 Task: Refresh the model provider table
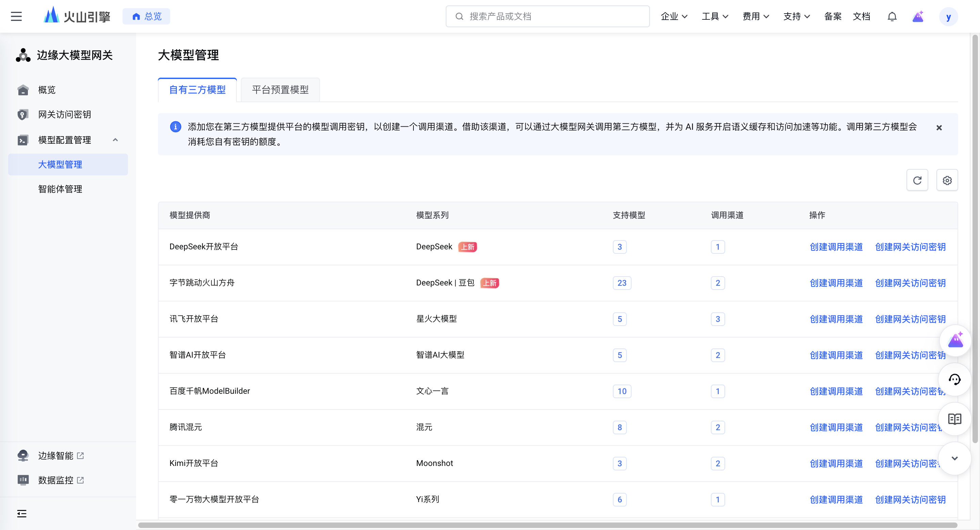917,180
